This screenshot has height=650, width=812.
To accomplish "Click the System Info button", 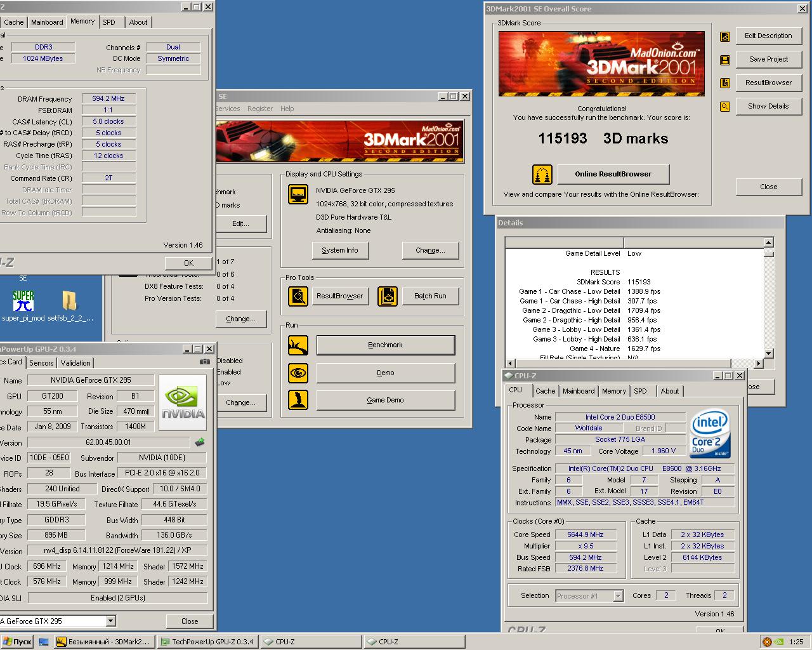I will (340, 250).
